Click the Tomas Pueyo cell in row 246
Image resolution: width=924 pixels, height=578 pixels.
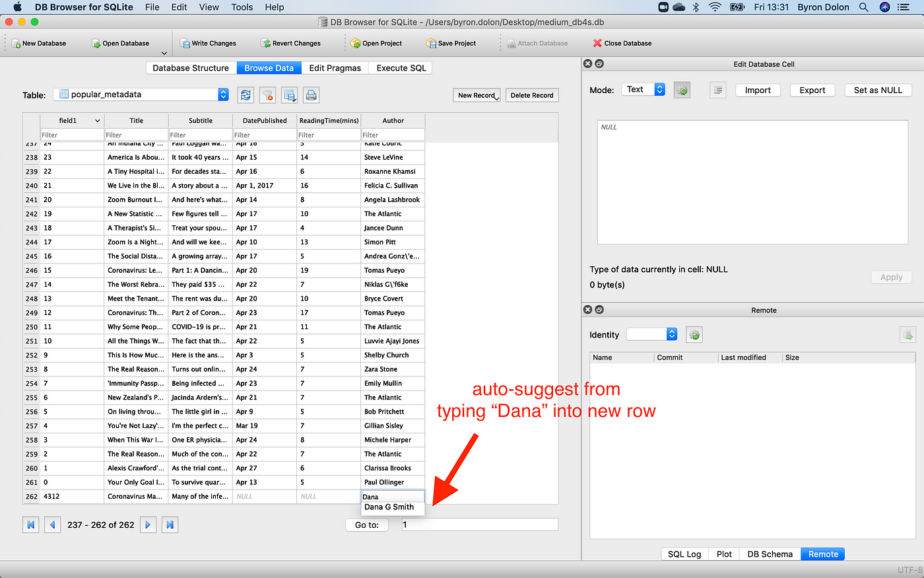[393, 270]
